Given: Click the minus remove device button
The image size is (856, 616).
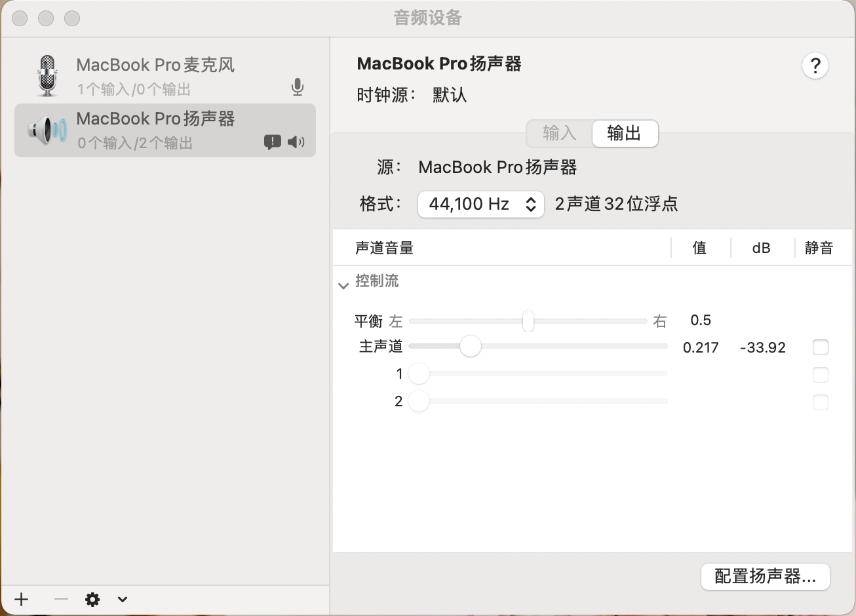Looking at the screenshot, I should [61, 599].
